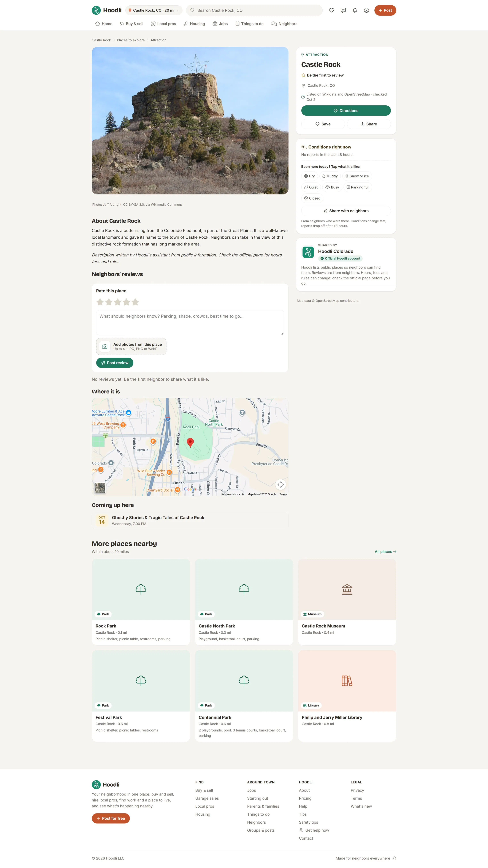
Task: Toggle the Closed condition chip
Action: coord(312,198)
